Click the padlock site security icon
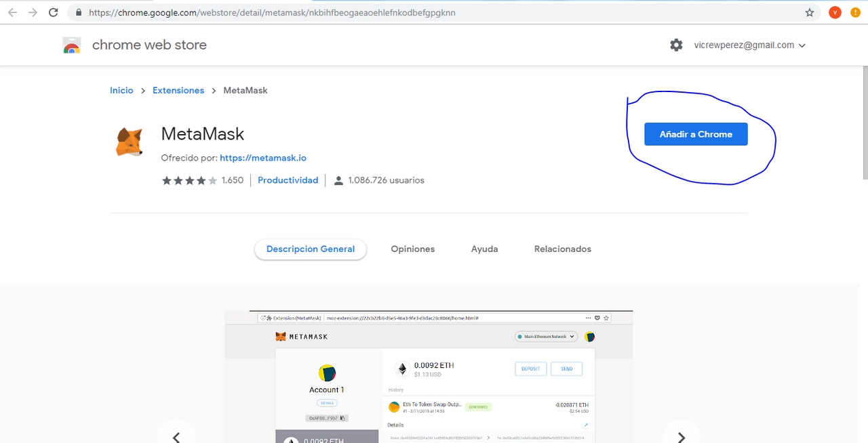Image resolution: width=868 pixels, height=443 pixels. (x=79, y=12)
